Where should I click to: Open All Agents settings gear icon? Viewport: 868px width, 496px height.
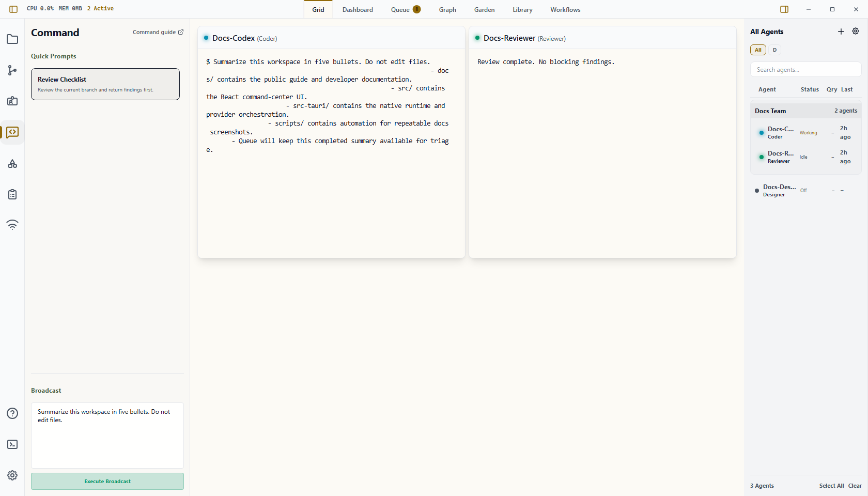coord(856,32)
